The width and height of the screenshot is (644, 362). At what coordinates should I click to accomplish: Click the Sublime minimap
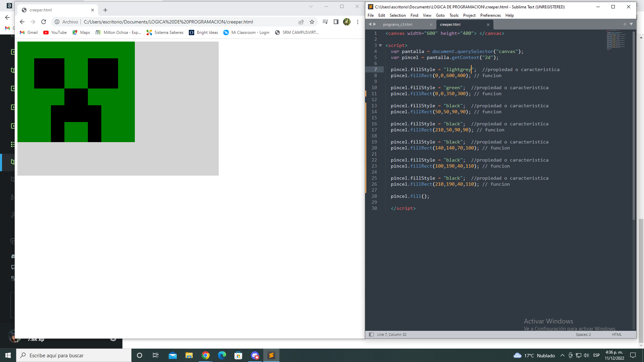click(616, 40)
